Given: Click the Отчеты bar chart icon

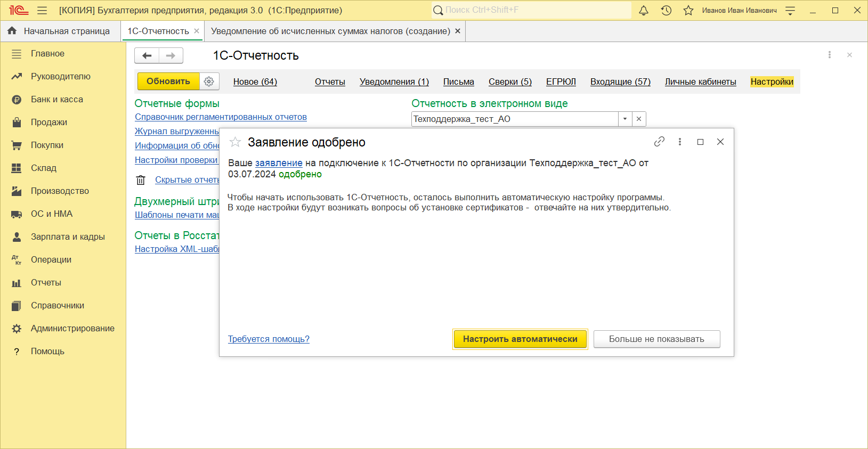Looking at the screenshot, I should pyautogui.click(x=17, y=283).
